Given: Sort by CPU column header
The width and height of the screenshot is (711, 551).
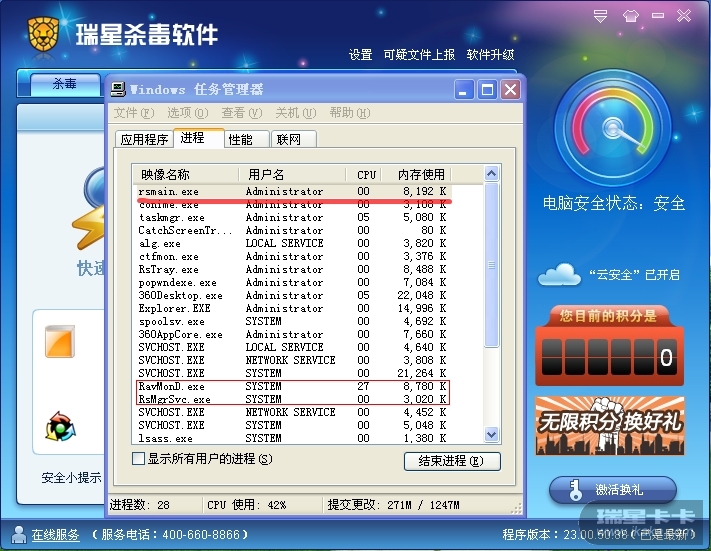Looking at the screenshot, I should (x=364, y=175).
